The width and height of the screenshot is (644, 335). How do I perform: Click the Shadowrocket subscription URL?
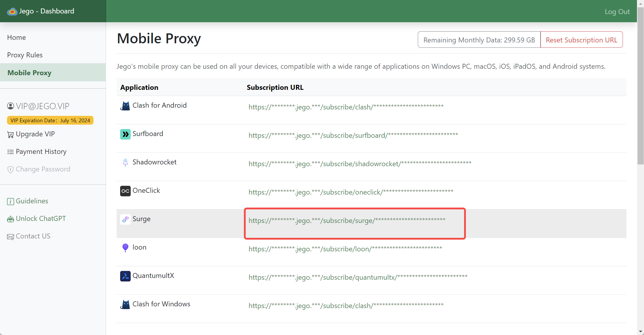click(x=360, y=164)
